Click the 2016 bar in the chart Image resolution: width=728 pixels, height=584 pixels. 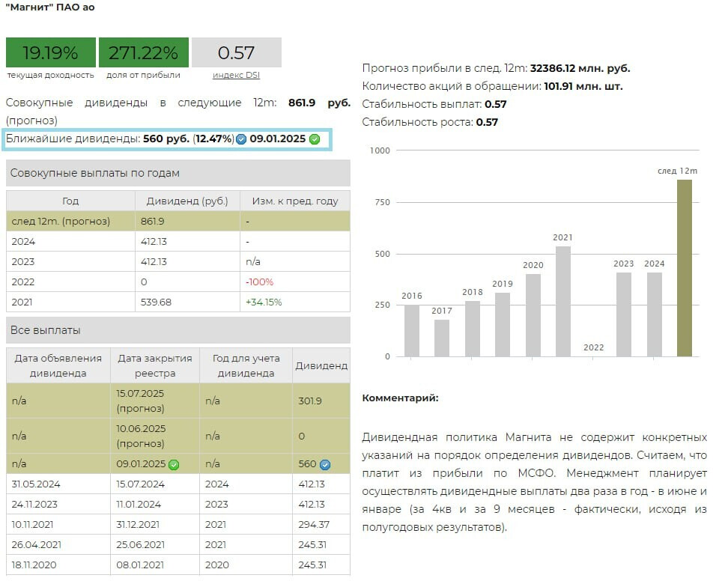(412, 330)
